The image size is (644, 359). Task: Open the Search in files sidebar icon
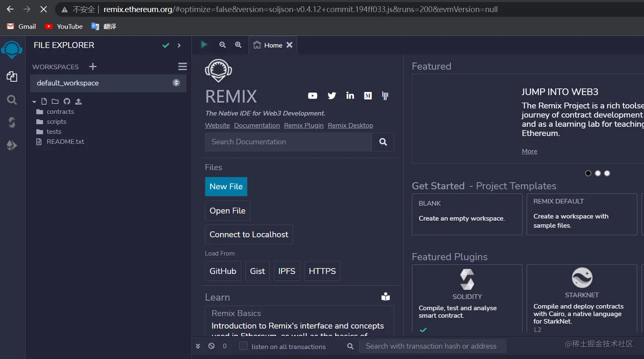click(12, 100)
